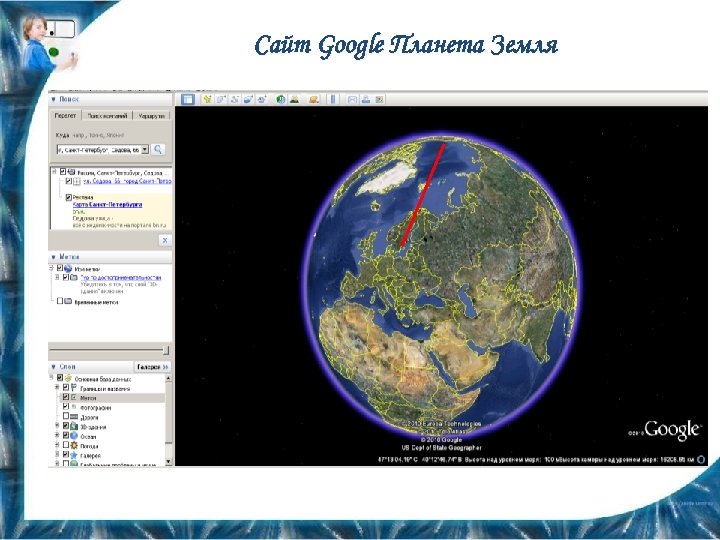Click the layers list scroll-up arrow
This screenshot has width=720, height=540.
click(169, 378)
